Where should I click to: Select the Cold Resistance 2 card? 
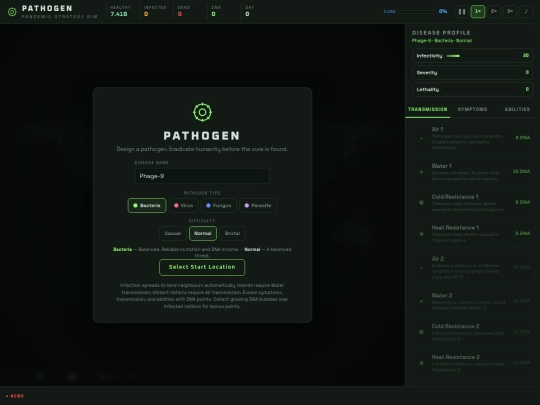point(472,332)
